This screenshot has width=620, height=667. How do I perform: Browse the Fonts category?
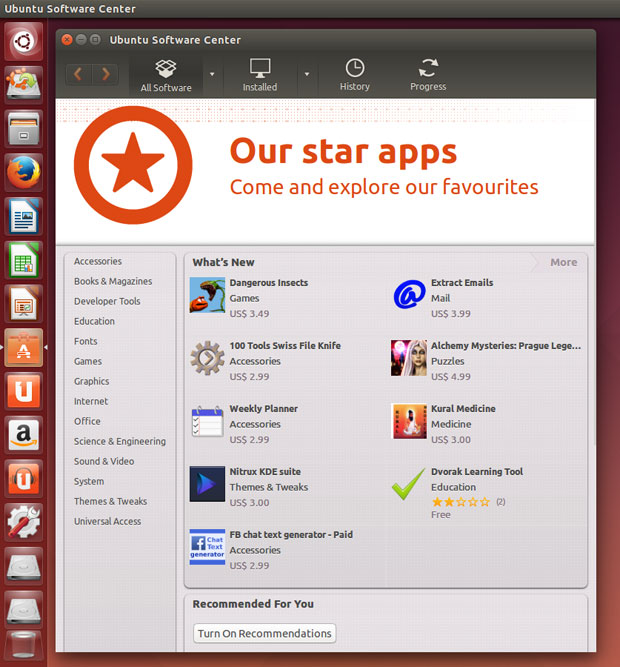tap(85, 341)
